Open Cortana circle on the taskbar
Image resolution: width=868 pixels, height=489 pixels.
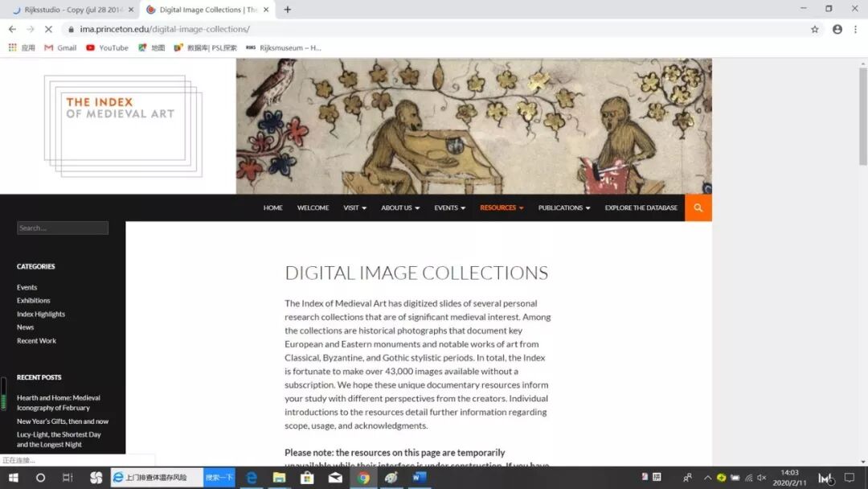pos(40,478)
